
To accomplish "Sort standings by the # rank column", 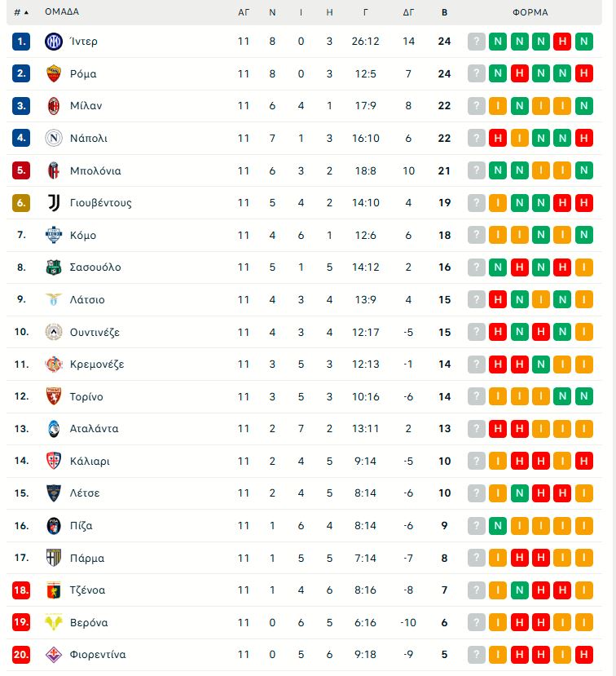I will pyautogui.click(x=21, y=12).
